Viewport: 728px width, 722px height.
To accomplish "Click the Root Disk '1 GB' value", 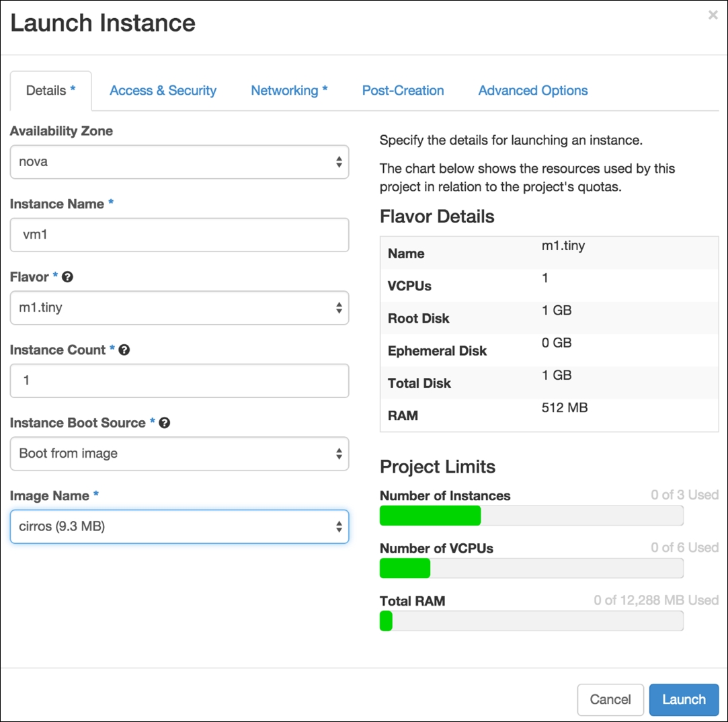I will 557,310.
